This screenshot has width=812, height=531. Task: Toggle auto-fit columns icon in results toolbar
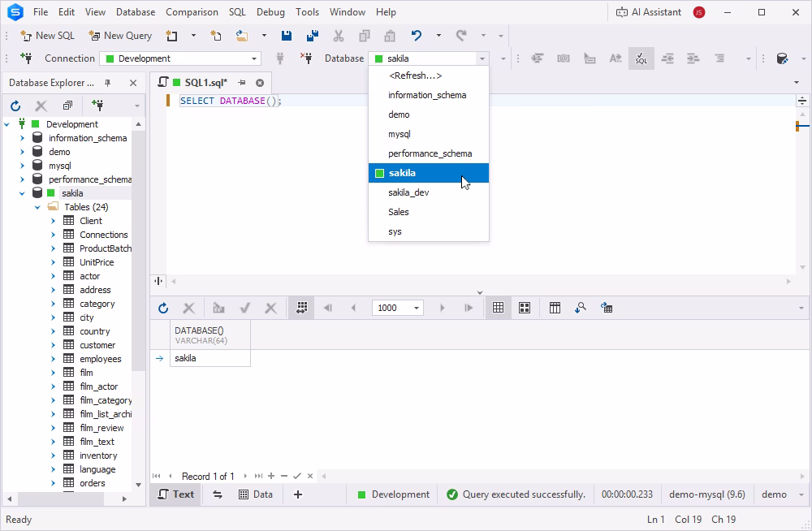[302, 308]
